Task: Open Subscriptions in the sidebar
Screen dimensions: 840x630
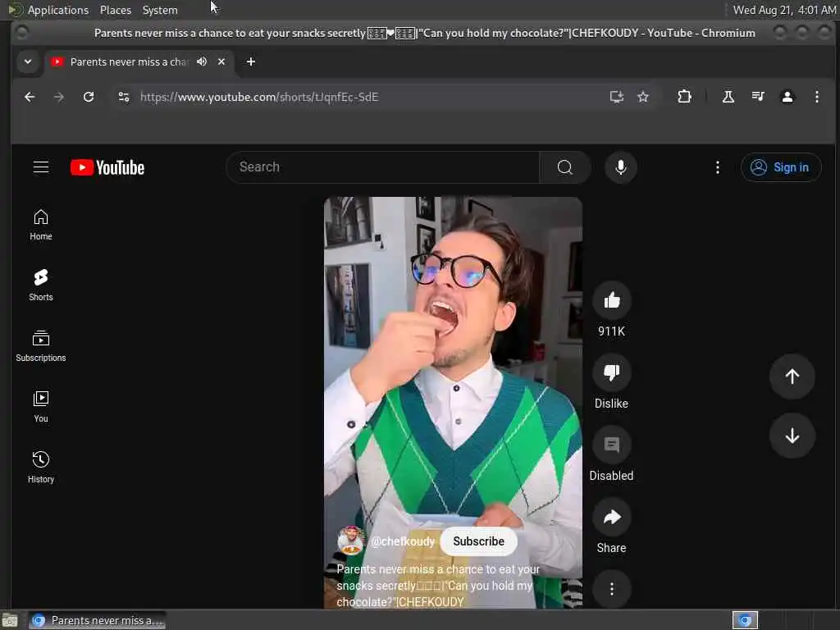Action: tap(41, 346)
